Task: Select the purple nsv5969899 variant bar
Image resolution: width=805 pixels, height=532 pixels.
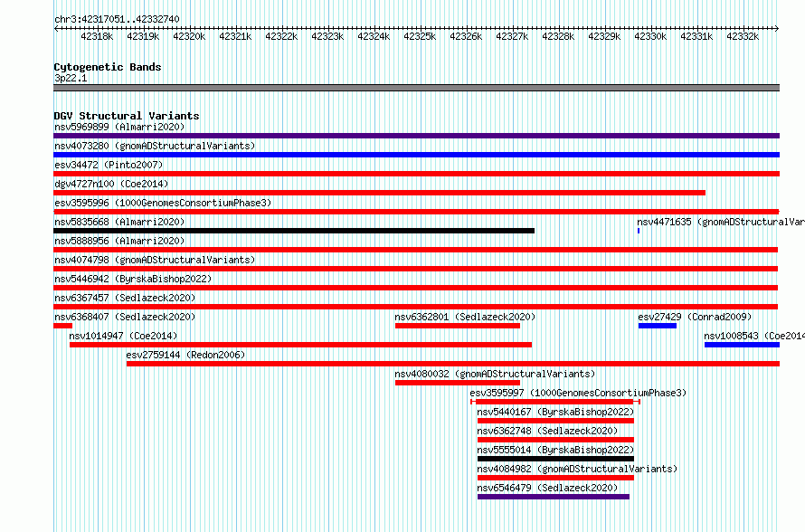Action: (x=416, y=136)
